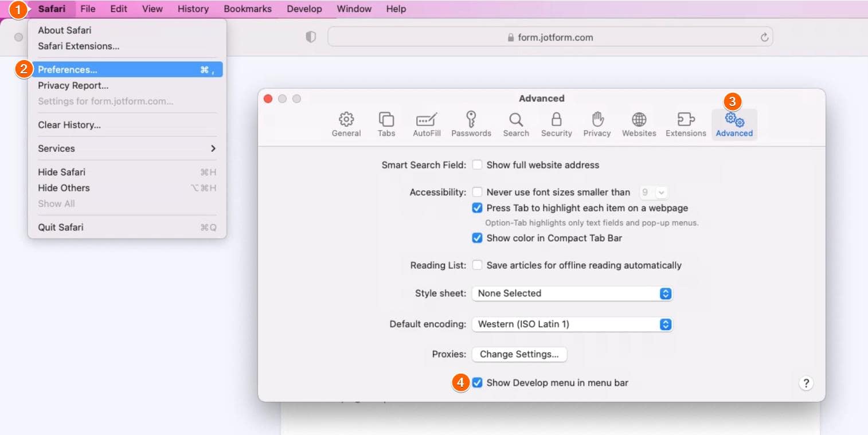Expand the Services submenu
This screenshot has width=868, height=435.
[127, 148]
